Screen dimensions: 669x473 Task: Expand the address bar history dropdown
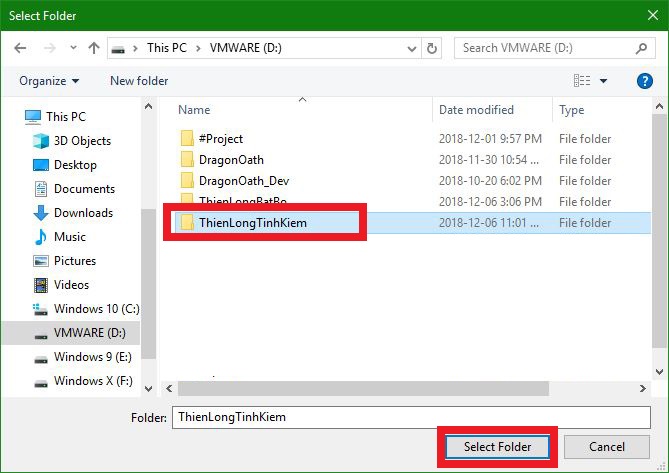pos(408,48)
